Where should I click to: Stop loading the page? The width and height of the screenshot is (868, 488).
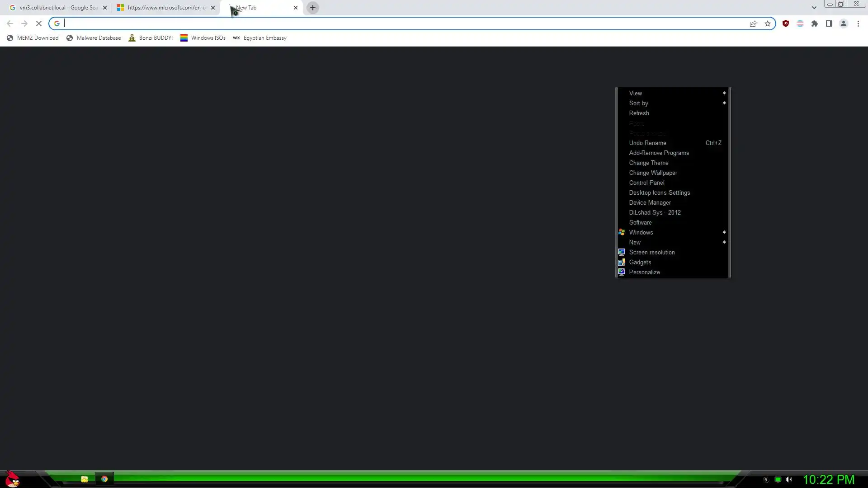click(x=39, y=23)
